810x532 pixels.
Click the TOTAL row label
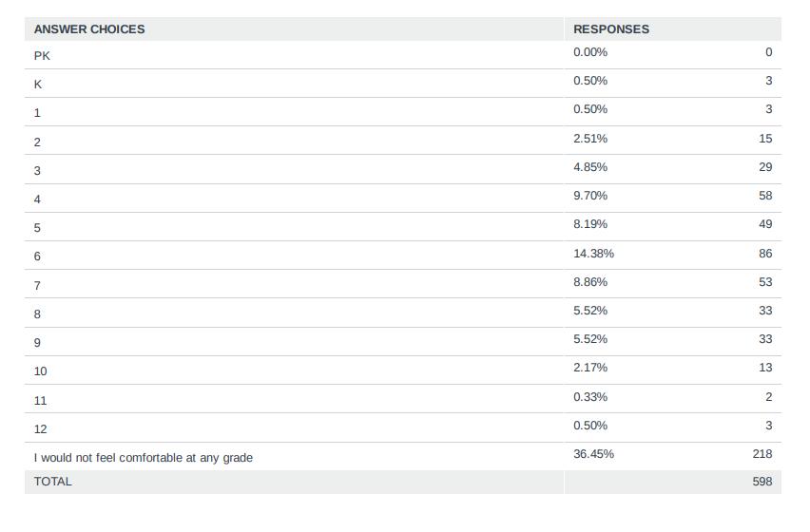tap(53, 482)
